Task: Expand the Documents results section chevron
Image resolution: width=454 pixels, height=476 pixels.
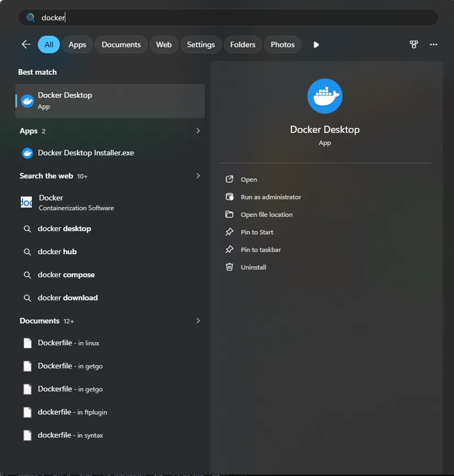Action: coord(198,321)
